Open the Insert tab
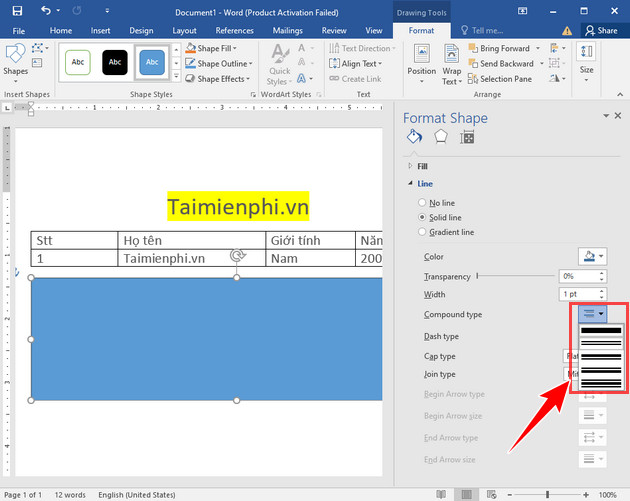This screenshot has width=630, height=501. (x=100, y=31)
